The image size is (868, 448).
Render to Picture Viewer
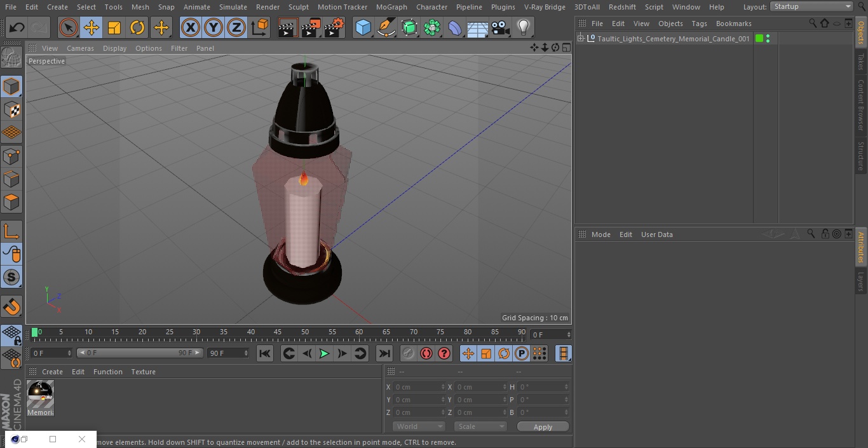[311, 28]
